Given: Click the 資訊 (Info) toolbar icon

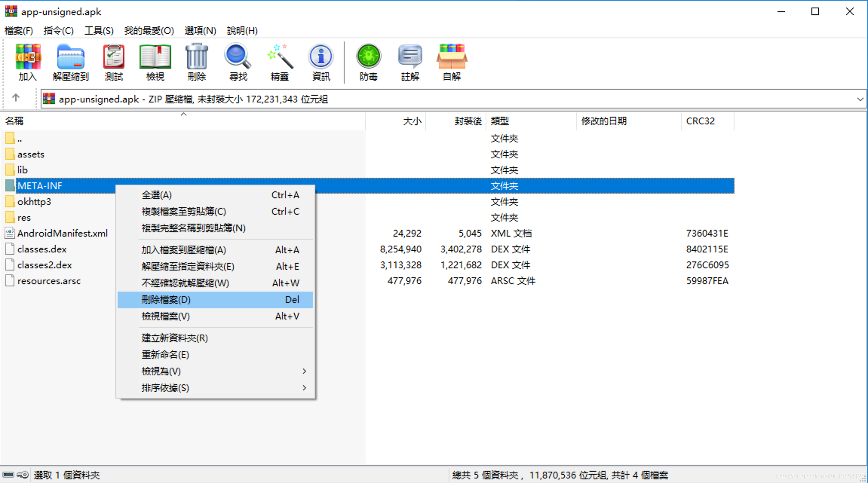Looking at the screenshot, I should click(321, 61).
